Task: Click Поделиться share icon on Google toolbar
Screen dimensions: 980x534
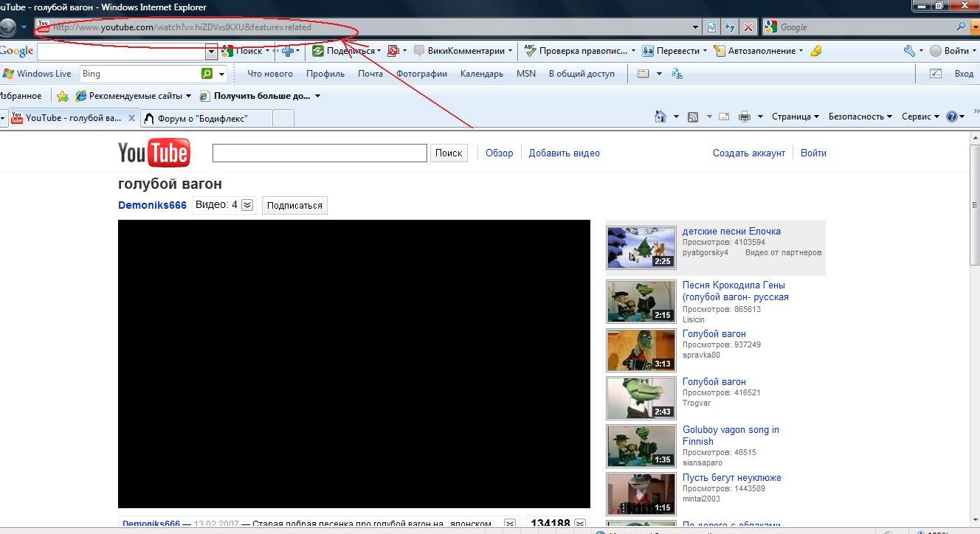Action: point(318,51)
